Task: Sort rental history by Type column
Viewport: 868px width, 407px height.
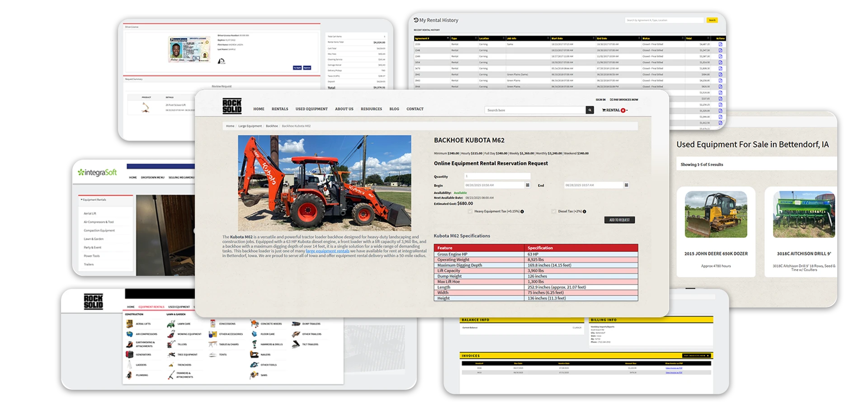Action: pyautogui.click(x=464, y=38)
